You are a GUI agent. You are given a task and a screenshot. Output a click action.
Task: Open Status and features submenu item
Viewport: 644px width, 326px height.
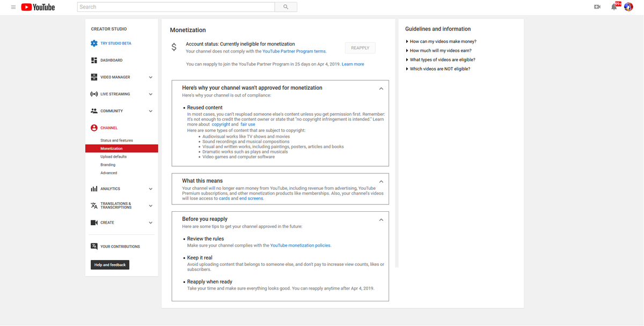pos(116,140)
